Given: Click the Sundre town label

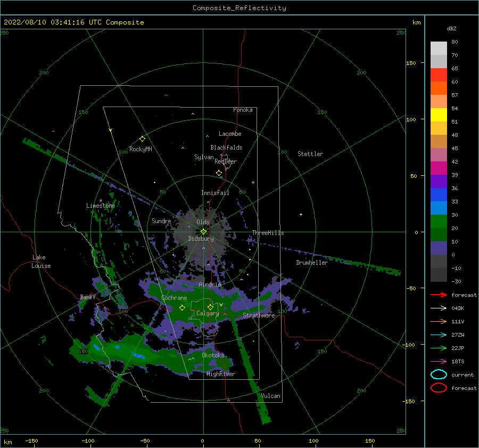Looking at the screenshot, I should (x=161, y=221).
